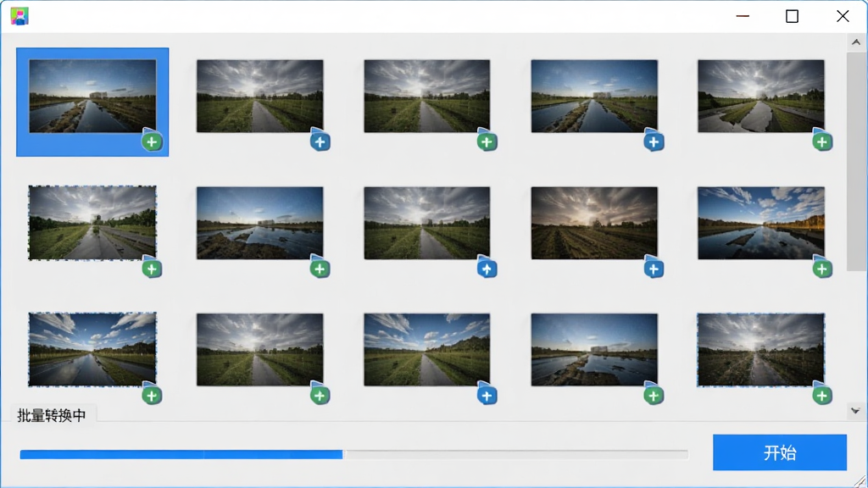Click the plus badge on row one, fifth thumbnail
Screen dimensions: 868x488
coord(822,141)
